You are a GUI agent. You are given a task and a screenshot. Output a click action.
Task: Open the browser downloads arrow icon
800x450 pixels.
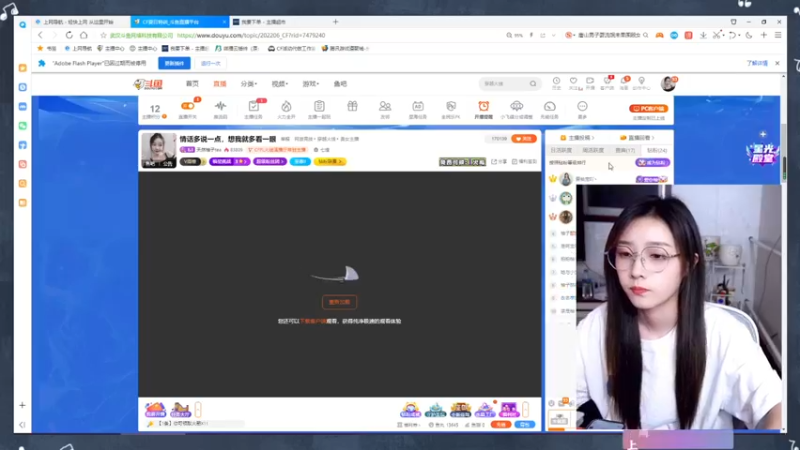[703, 35]
